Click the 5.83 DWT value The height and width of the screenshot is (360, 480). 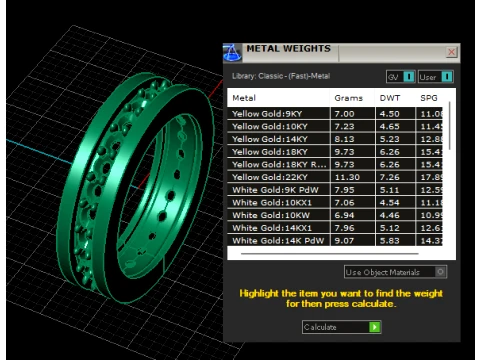390,240
